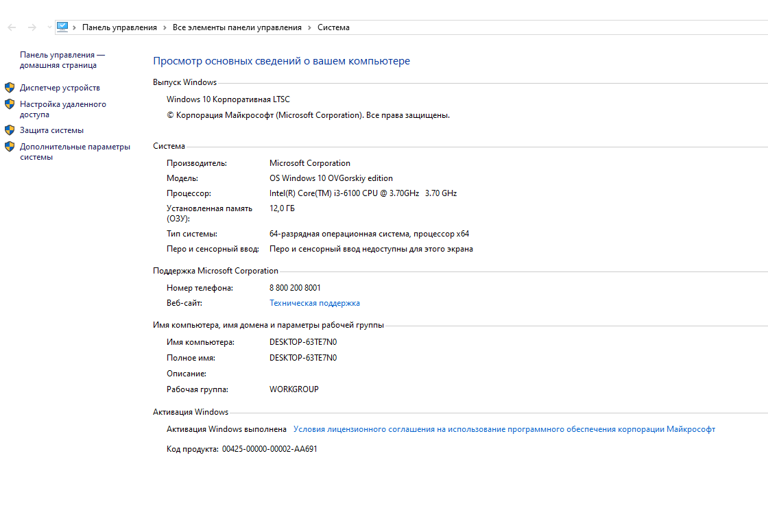
Task: Click shield icon beside Защита системы
Action: (10, 130)
